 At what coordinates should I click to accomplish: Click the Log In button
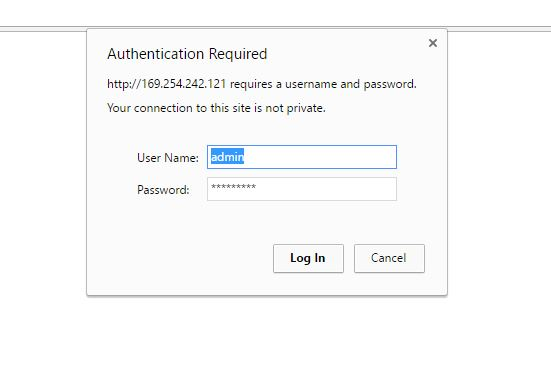tap(308, 258)
